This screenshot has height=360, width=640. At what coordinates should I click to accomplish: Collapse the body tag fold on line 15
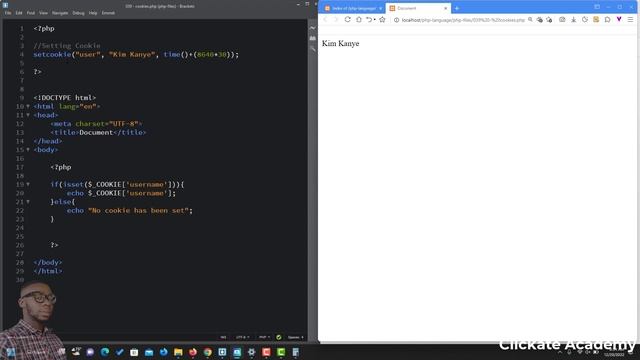pos(28,150)
